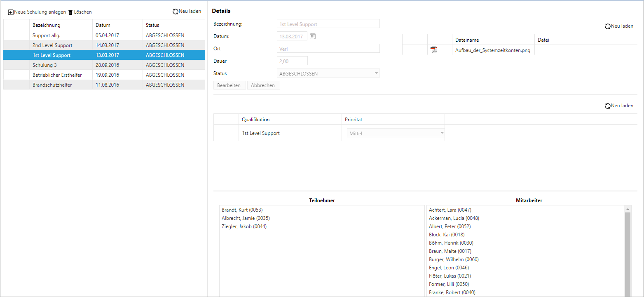
Task: Click the 1st Level Support qualification cell
Action: click(x=290, y=133)
